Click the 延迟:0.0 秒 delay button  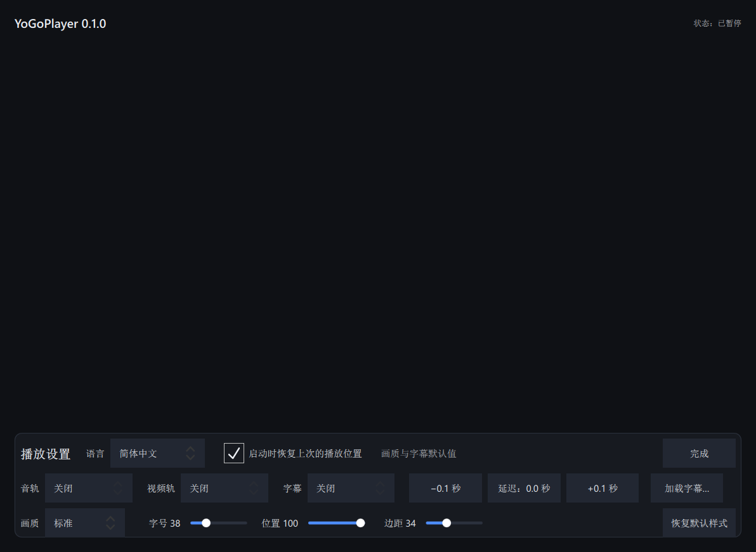[524, 488]
